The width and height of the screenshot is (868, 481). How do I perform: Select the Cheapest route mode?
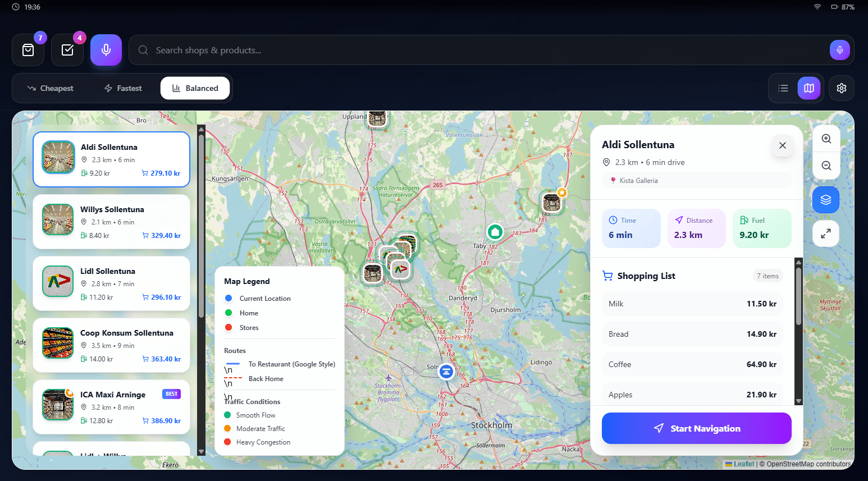click(51, 88)
